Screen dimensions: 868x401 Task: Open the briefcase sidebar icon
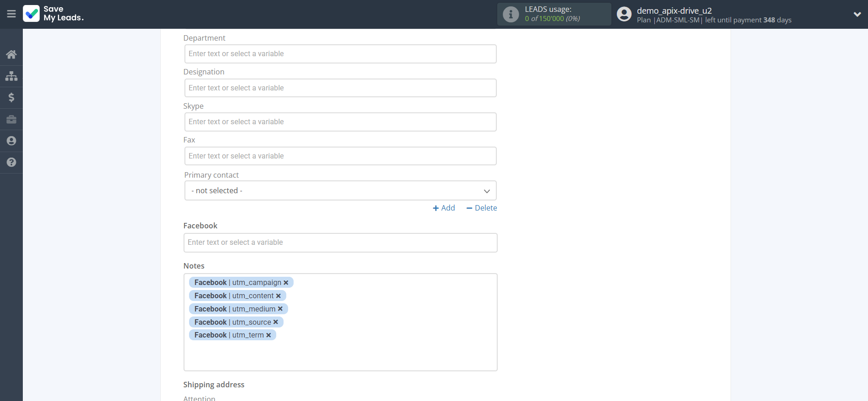tap(11, 119)
